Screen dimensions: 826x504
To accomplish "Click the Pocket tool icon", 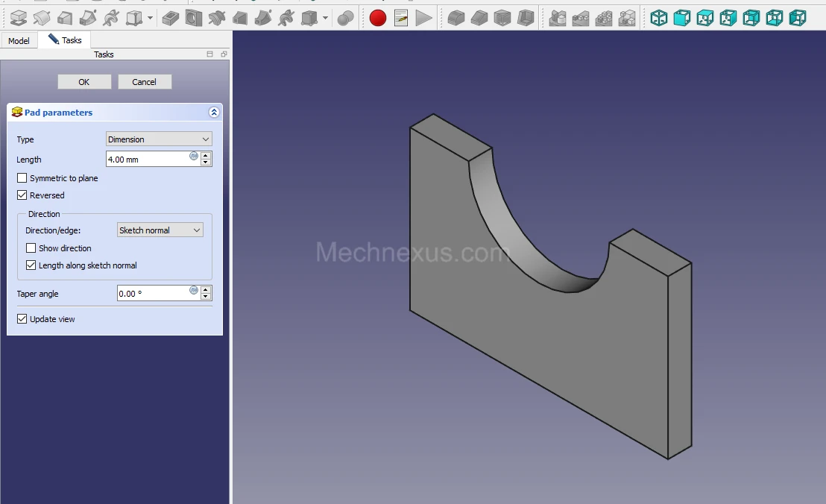I will 170,18.
